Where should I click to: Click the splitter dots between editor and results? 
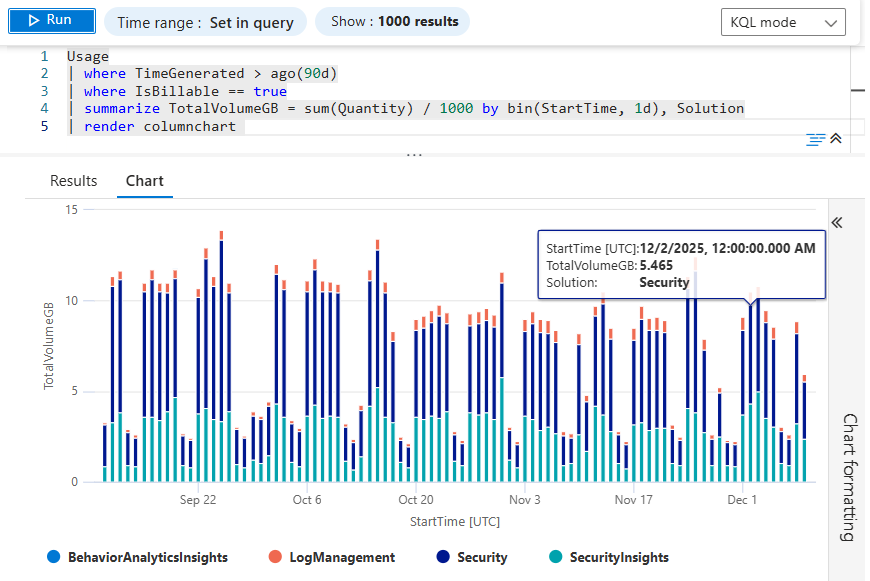(414, 155)
